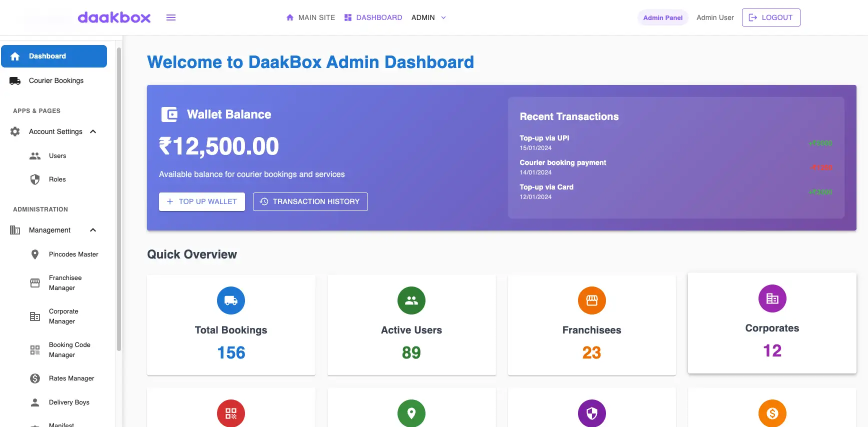This screenshot has height=427, width=868.
Task: Click the Top-up via Card transaction
Action: coord(676,191)
